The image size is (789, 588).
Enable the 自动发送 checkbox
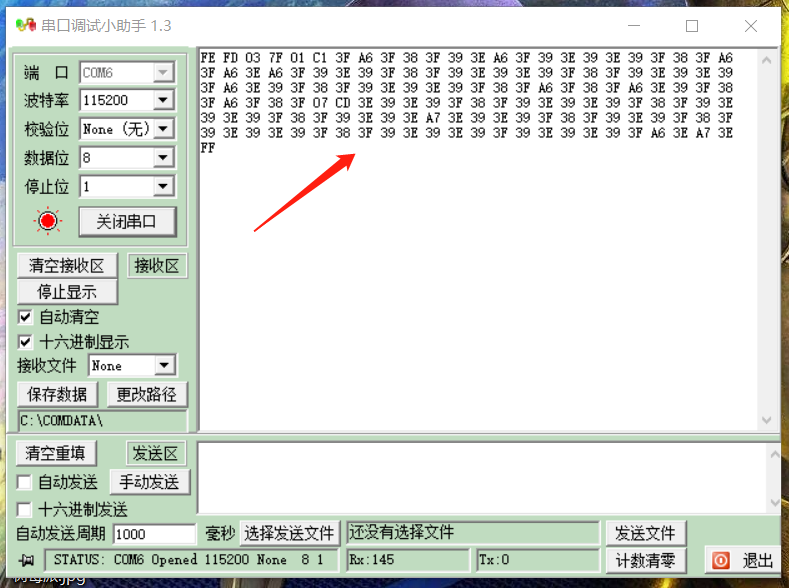point(24,482)
